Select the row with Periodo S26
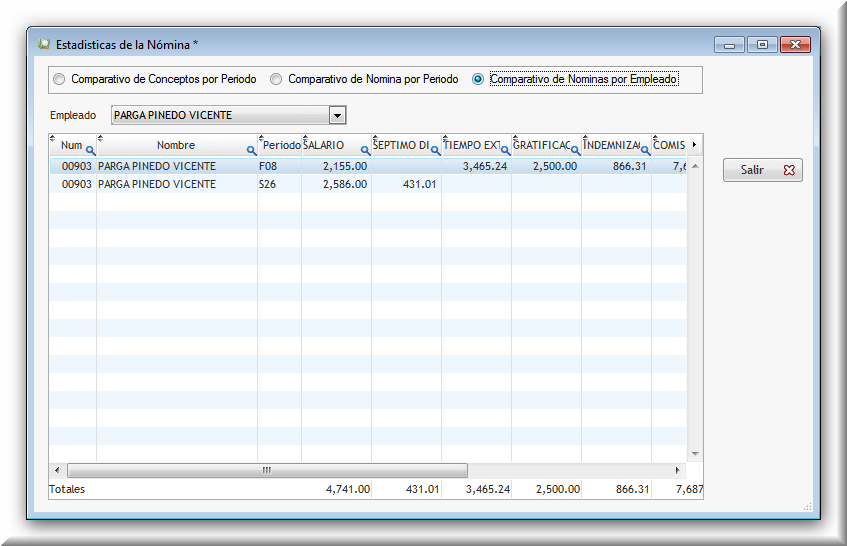This screenshot has height=546, width=847. point(368,184)
